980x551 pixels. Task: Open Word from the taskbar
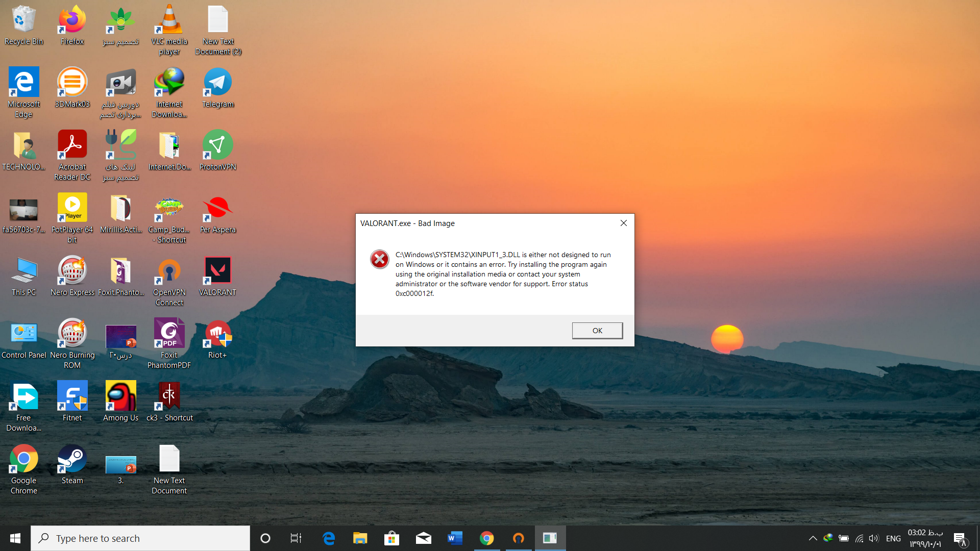(455, 538)
